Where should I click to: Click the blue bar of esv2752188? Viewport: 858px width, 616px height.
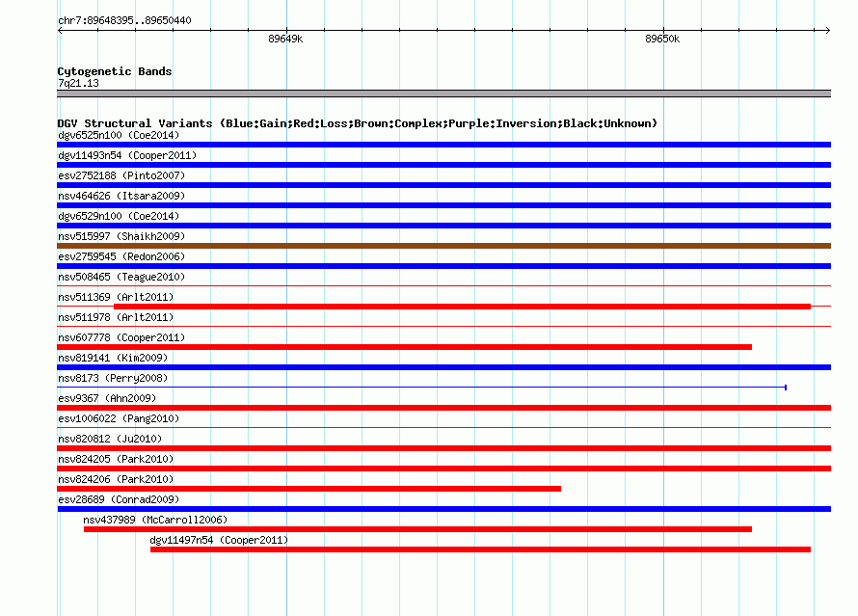[443, 185]
